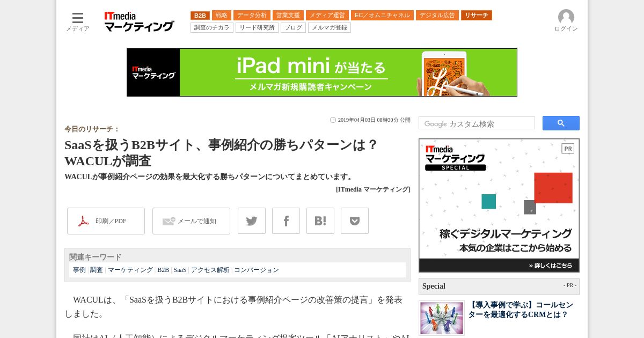Open the ログイン user avatar
This screenshot has width=644, height=338.
pyautogui.click(x=566, y=21)
